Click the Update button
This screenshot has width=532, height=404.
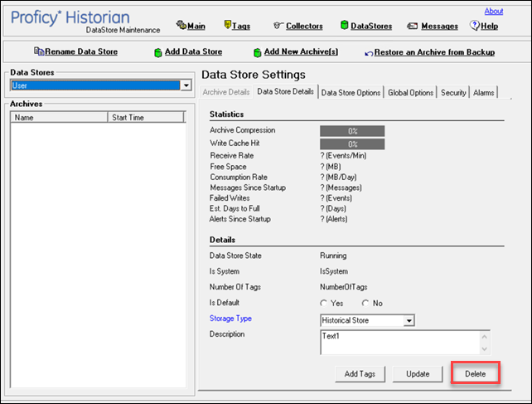pos(418,374)
